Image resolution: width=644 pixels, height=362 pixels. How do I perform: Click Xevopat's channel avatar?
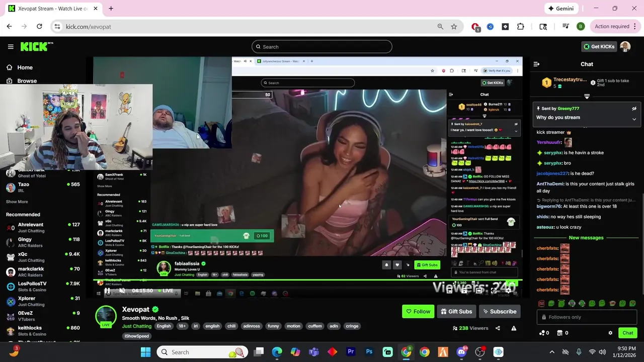106,316
